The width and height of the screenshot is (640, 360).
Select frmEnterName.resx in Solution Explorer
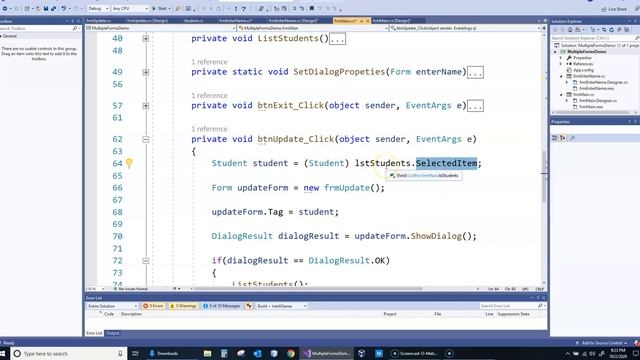point(596,89)
